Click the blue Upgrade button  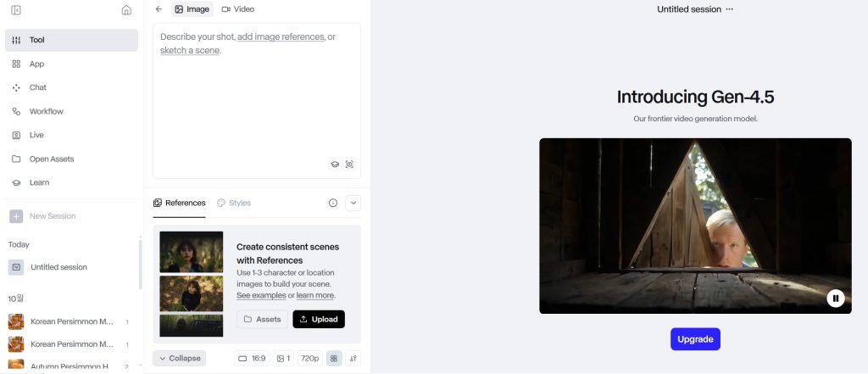(695, 339)
